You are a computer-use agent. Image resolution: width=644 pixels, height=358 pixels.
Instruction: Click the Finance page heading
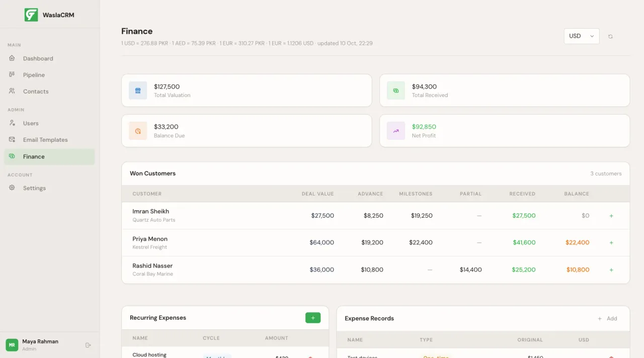click(137, 31)
